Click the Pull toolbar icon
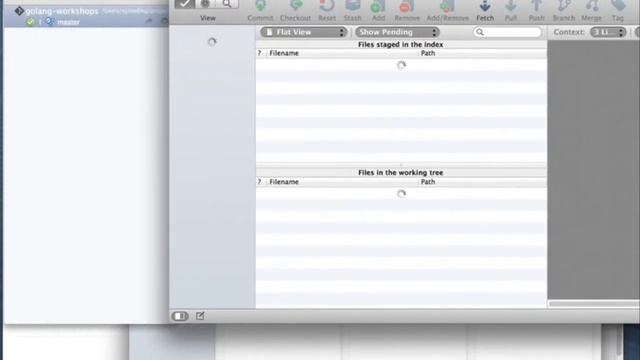This screenshot has width=640, height=360. tap(511, 6)
